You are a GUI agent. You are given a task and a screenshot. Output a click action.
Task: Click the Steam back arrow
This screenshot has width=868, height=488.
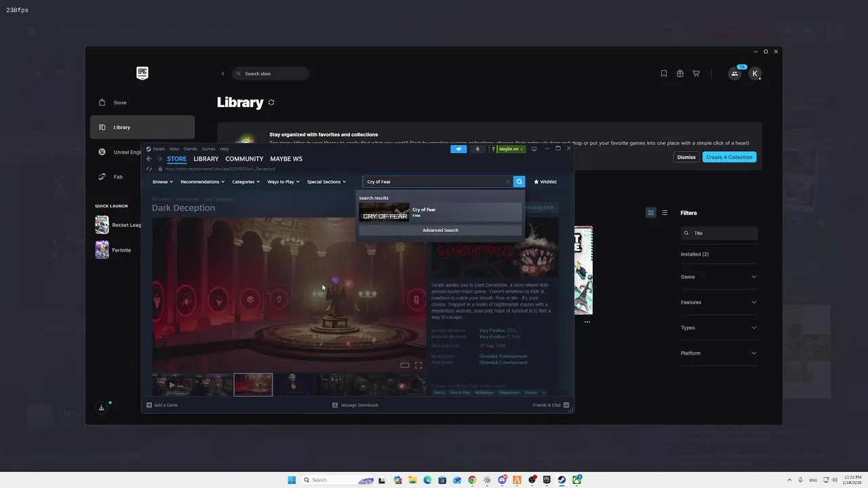(149, 159)
